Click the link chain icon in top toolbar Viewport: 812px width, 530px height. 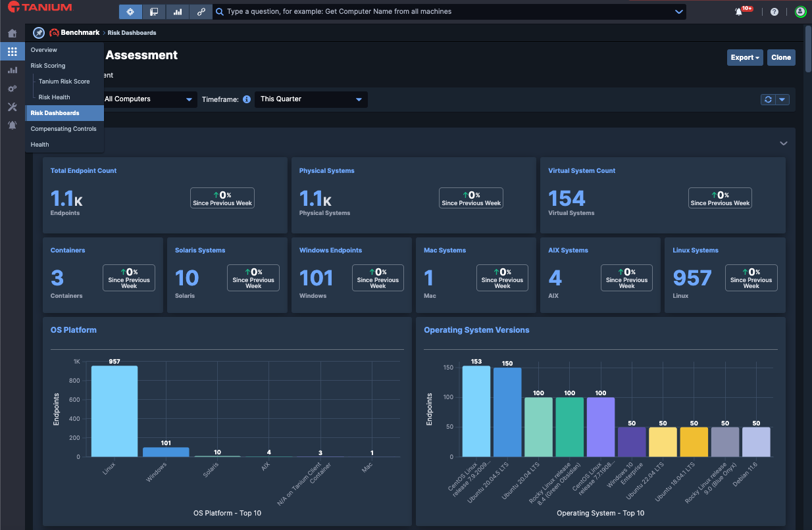[x=201, y=12]
